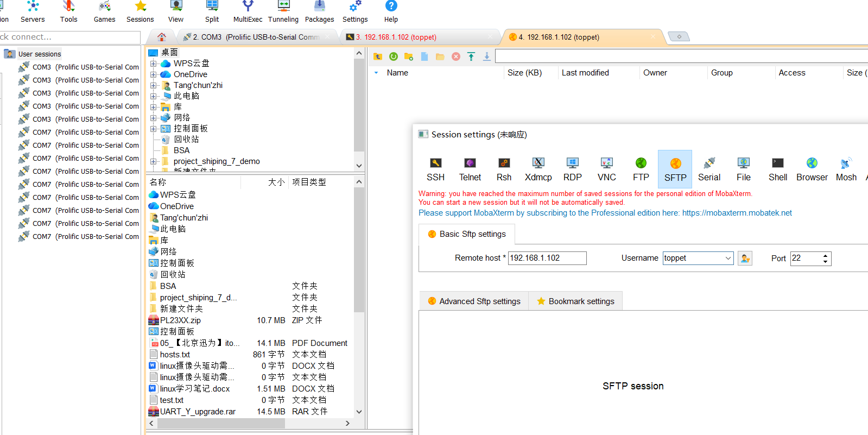The height and width of the screenshot is (435, 868).
Task: Increase the Port value with up arrow
Action: click(x=825, y=255)
